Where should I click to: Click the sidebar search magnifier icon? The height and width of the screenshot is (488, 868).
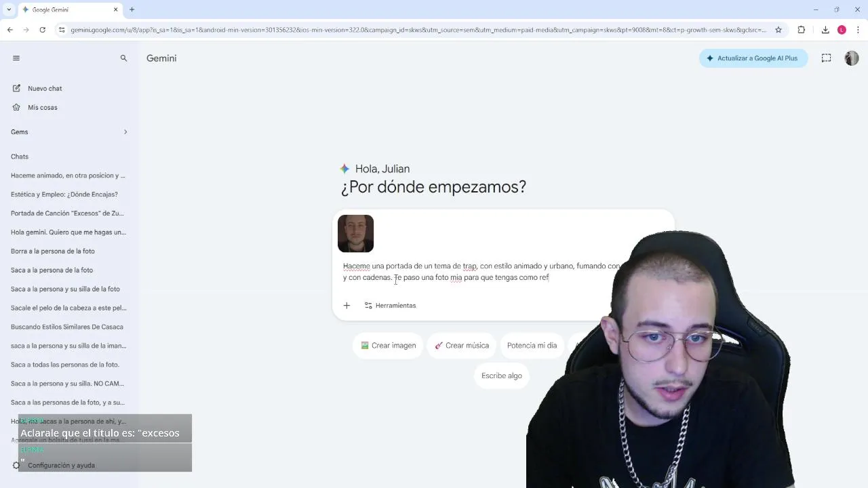coord(123,58)
